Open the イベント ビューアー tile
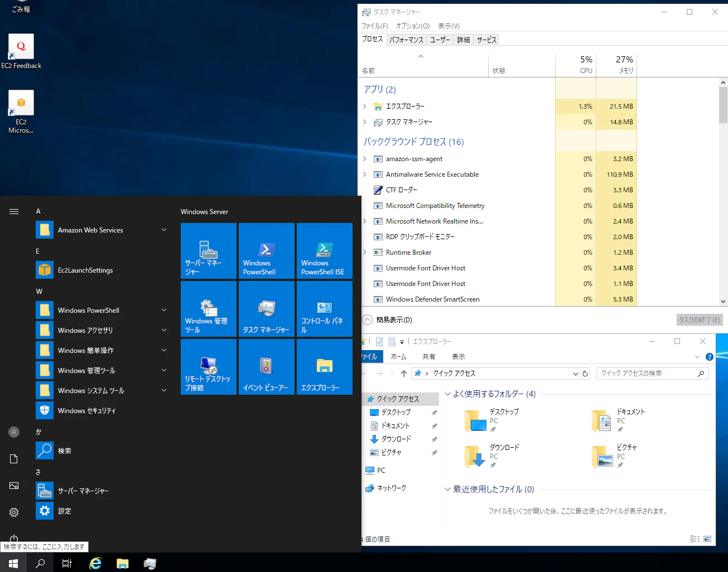Screen dimensions: 728x572 pos(267,367)
